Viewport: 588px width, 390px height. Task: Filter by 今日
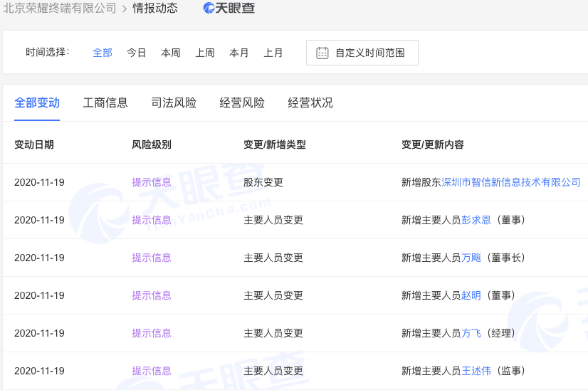(x=137, y=53)
